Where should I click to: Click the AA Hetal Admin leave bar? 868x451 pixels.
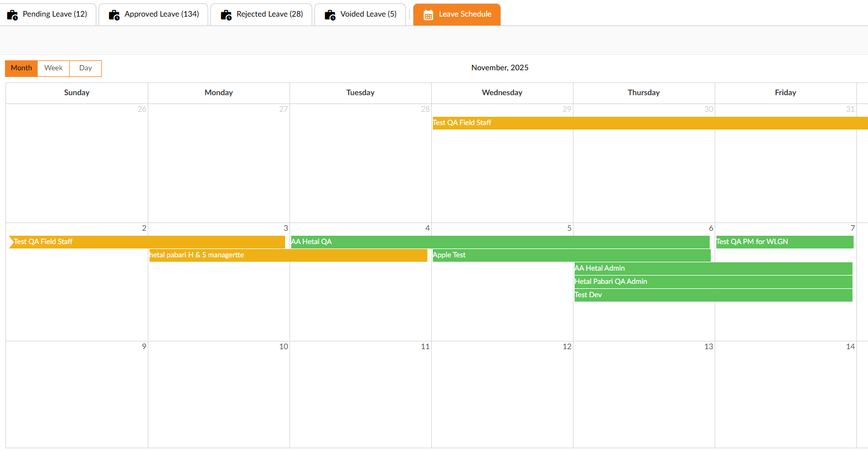pos(712,268)
